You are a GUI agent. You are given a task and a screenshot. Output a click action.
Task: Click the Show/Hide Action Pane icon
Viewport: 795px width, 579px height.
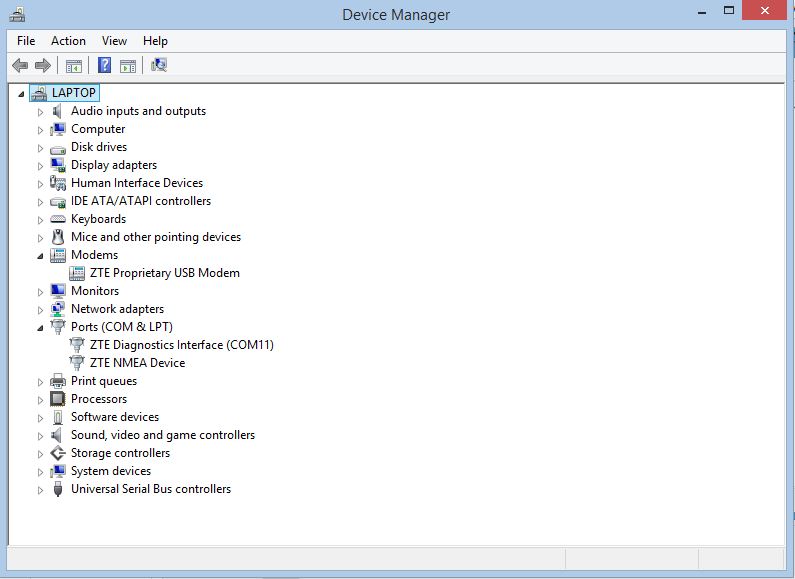click(128, 66)
